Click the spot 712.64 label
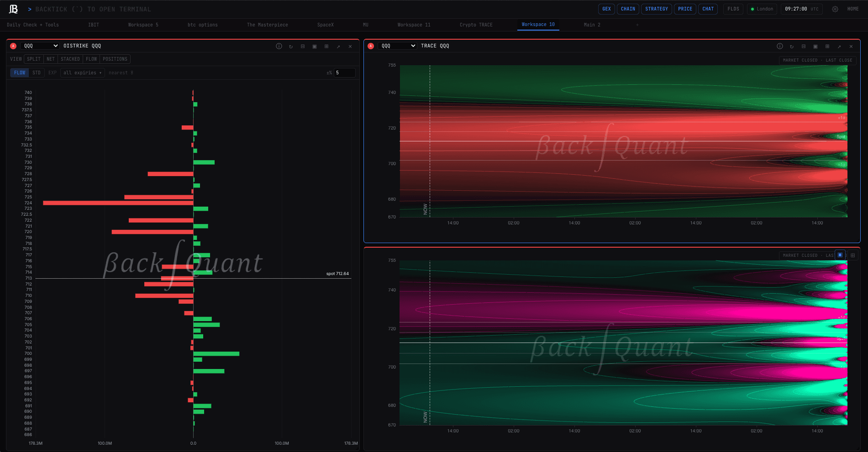The height and width of the screenshot is (452, 868). (337, 274)
